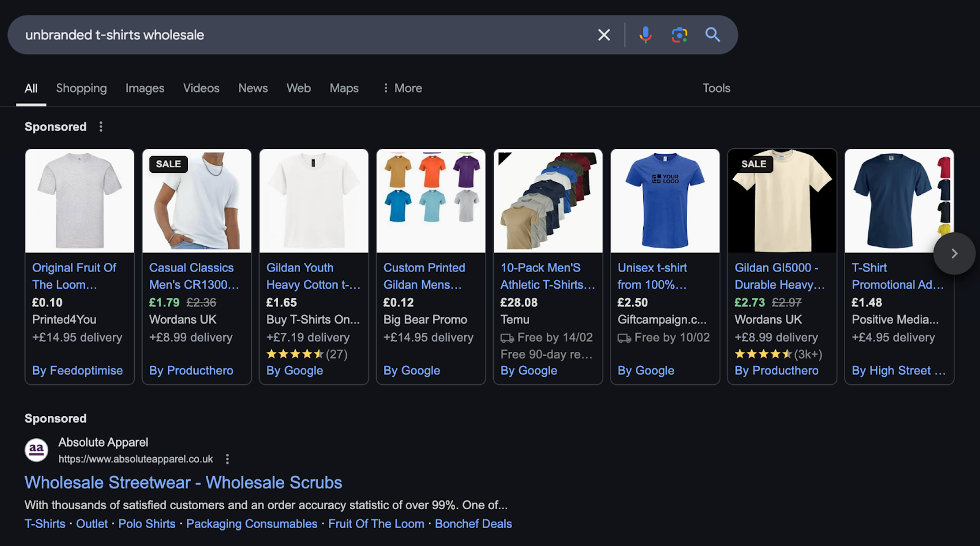The width and height of the screenshot is (980, 546).
Task: Open 'T-Shirt Promotional Ad' product link
Action: [898, 276]
